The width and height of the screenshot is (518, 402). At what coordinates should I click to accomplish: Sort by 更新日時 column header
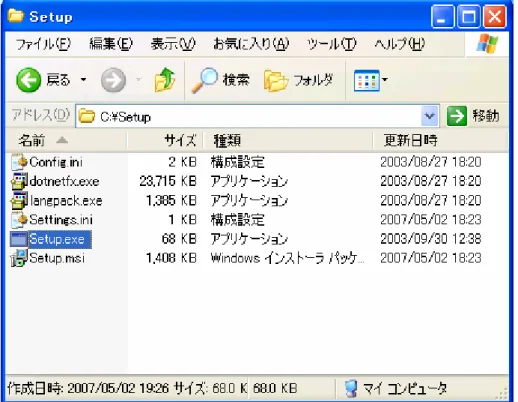pos(440,140)
